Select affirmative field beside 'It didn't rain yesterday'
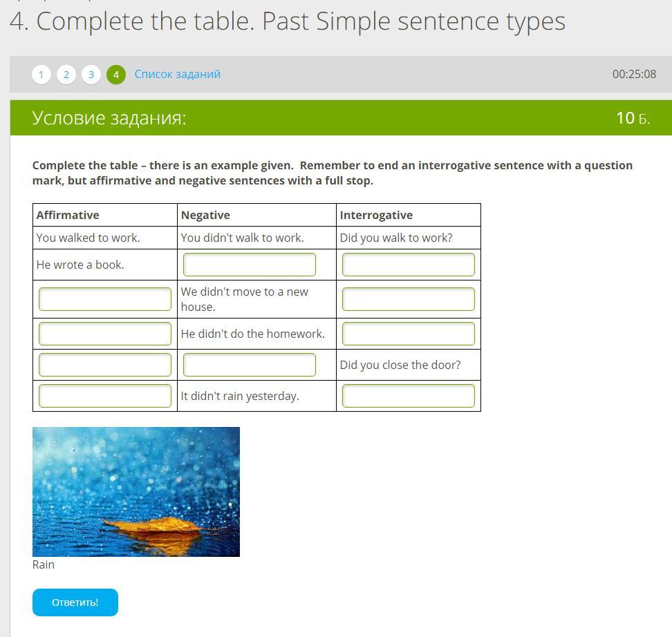Viewport: 672px width, 637px height. tap(105, 396)
